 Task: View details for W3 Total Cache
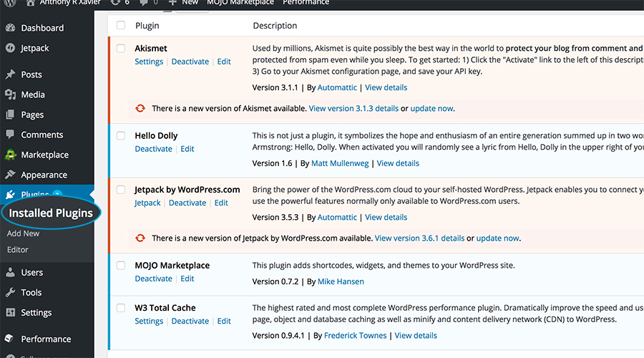click(416, 335)
